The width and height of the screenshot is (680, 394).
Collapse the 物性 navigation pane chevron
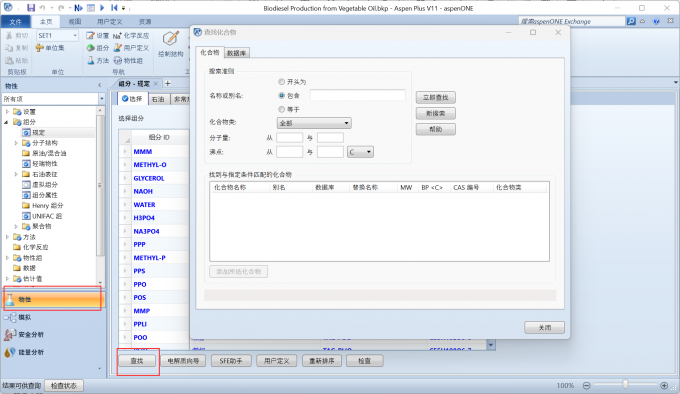100,85
